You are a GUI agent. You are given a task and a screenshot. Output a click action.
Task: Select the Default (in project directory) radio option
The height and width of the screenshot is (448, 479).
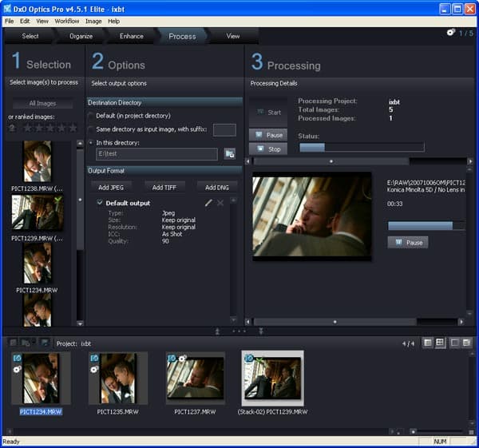tap(91, 116)
